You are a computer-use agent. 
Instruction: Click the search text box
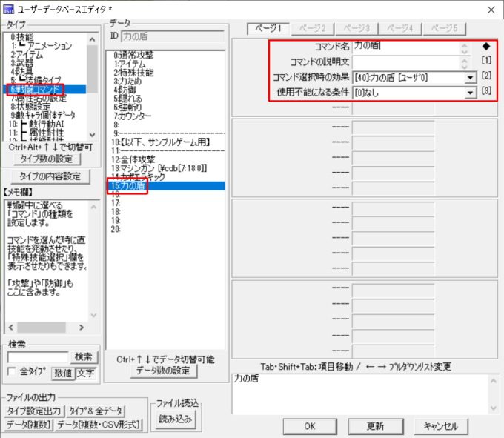click(38, 357)
